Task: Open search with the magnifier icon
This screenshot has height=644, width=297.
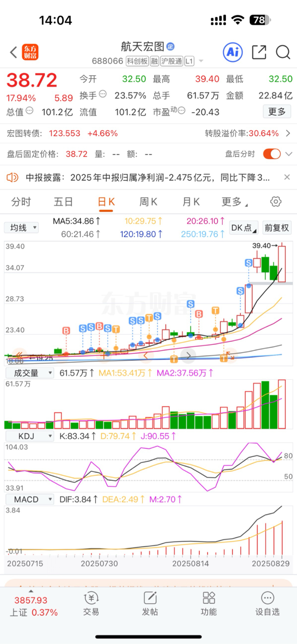Action: click(283, 52)
